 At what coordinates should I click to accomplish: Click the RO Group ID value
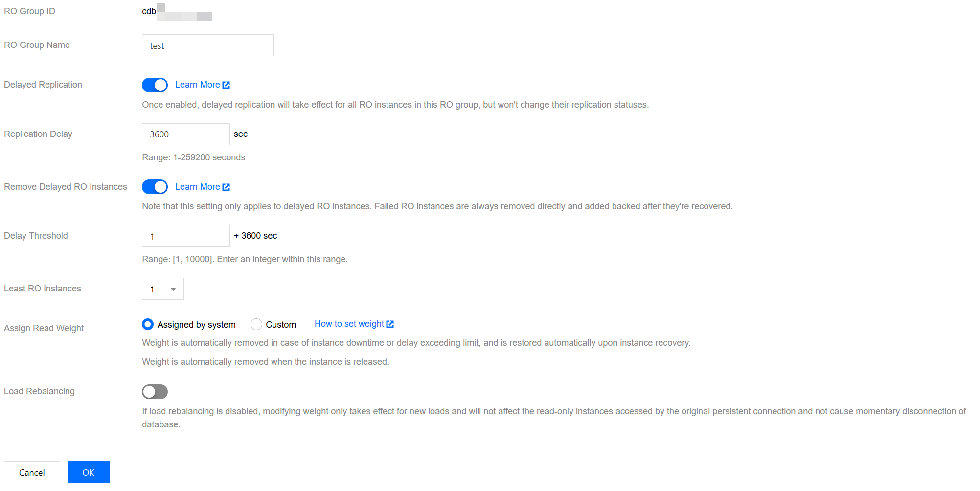[177, 12]
